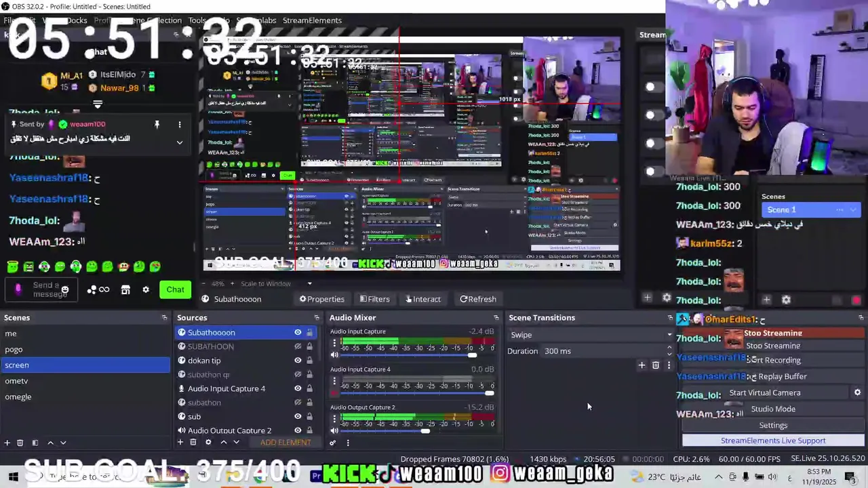Unlock the dokan tip source
Viewport: 868px width, 488px height.
click(x=310, y=361)
